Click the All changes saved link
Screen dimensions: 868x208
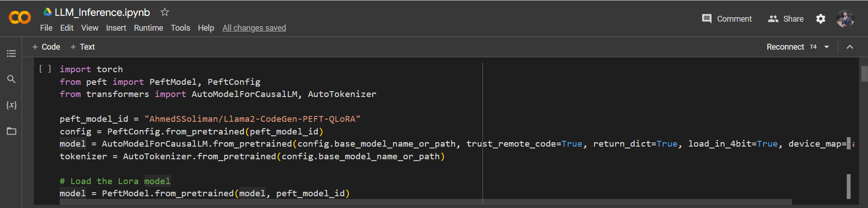[254, 28]
